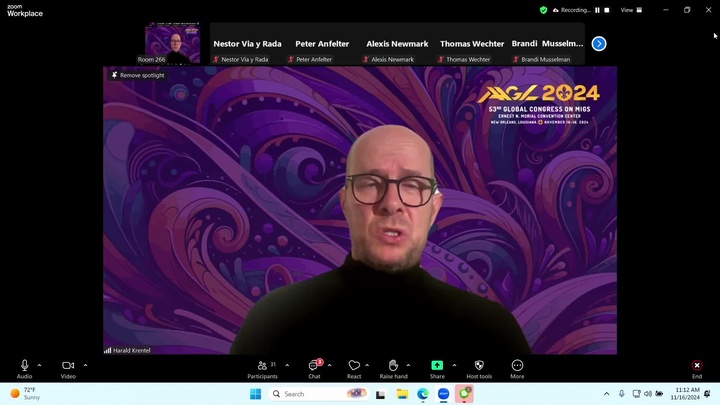Viewport: 720px width, 405px height.
Task: Stop the cloud recording
Action: [607, 10]
